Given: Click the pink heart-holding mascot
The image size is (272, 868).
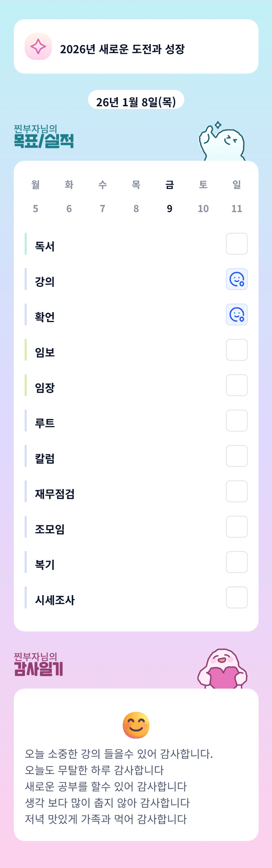Looking at the screenshot, I should tap(222, 670).
